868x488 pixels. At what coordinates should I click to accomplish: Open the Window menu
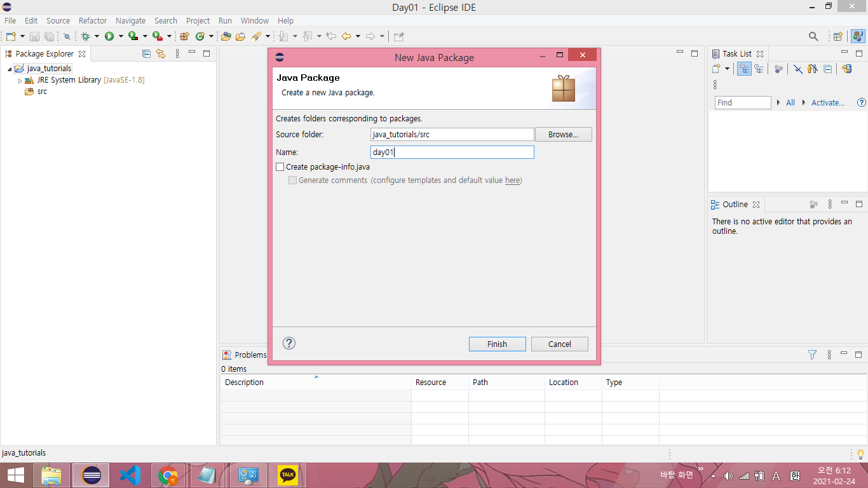coord(254,20)
